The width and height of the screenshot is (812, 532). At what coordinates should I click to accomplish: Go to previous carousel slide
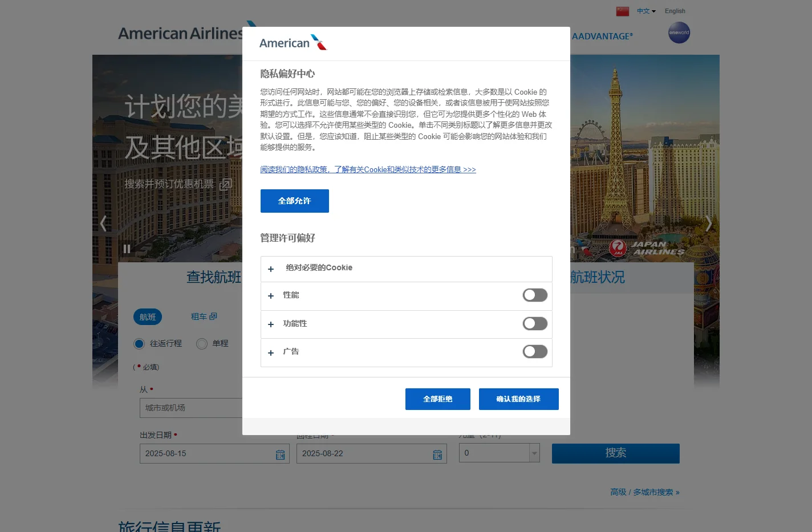[x=104, y=224]
